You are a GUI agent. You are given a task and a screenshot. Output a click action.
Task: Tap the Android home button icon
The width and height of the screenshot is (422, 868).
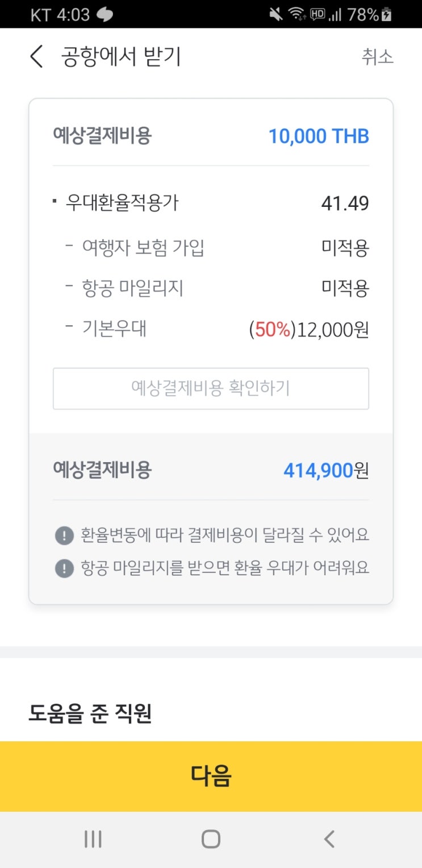tap(211, 838)
